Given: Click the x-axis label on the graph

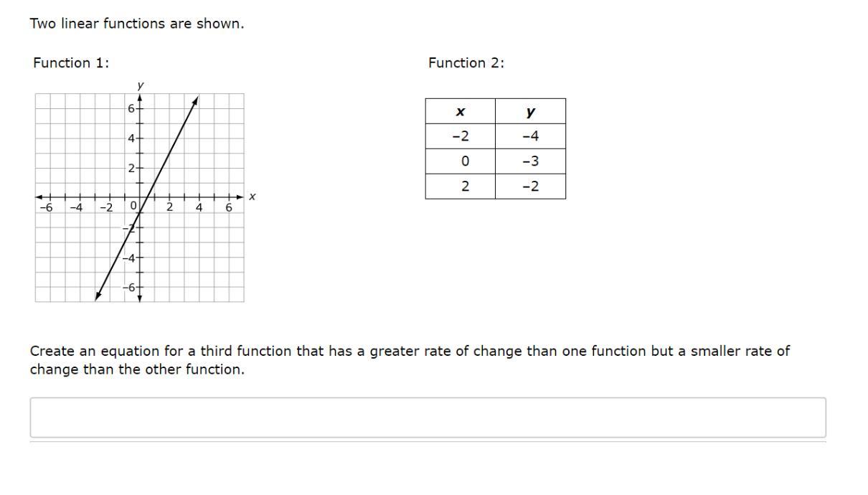Looking at the screenshot, I should pos(253,197).
